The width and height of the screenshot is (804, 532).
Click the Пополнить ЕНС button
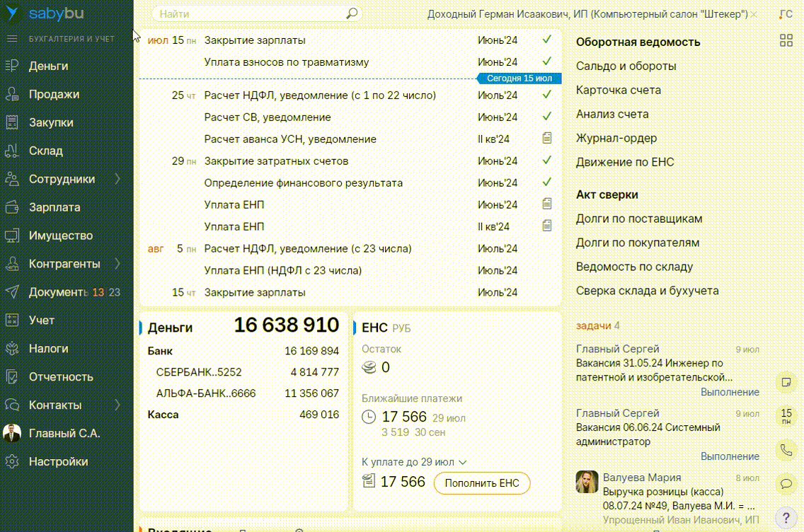[x=481, y=483]
